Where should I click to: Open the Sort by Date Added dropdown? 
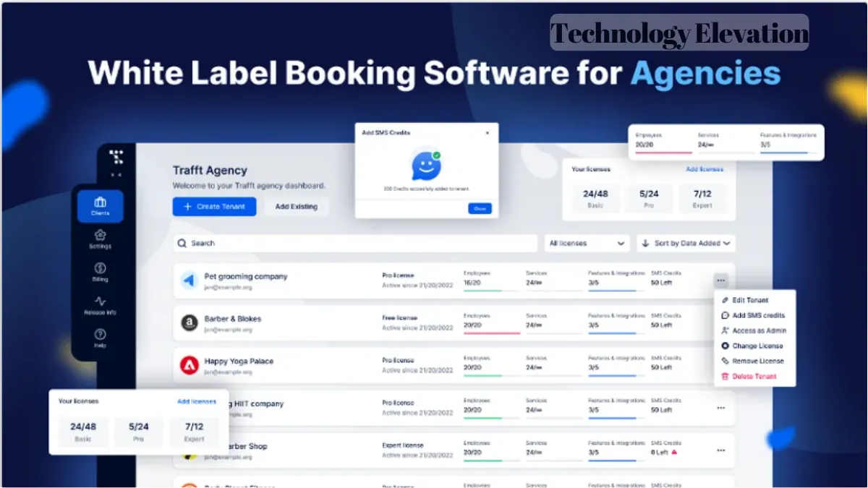pyautogui.click(x=686, y=244)
